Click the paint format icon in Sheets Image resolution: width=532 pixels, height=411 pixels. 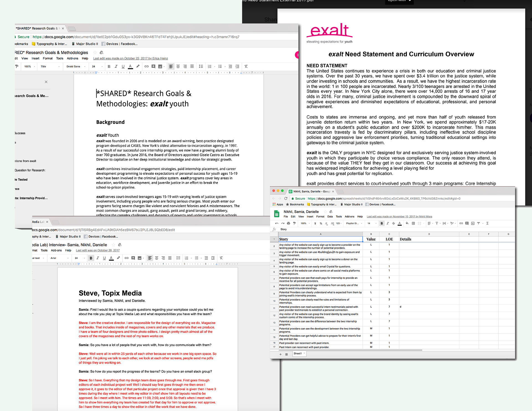pos(294,223)
